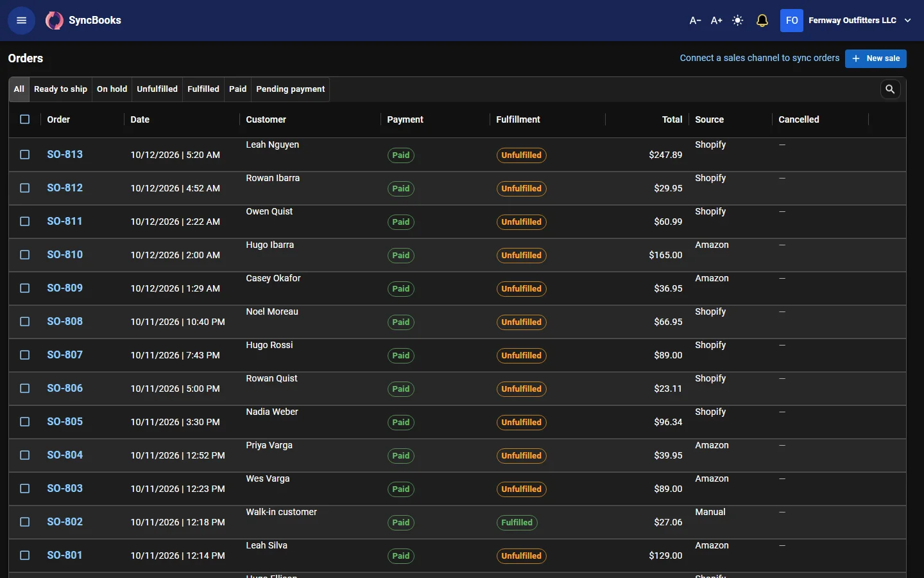Select the Unfulfilled tab
The width and height of the screenshot is (924, 578).
157,89
